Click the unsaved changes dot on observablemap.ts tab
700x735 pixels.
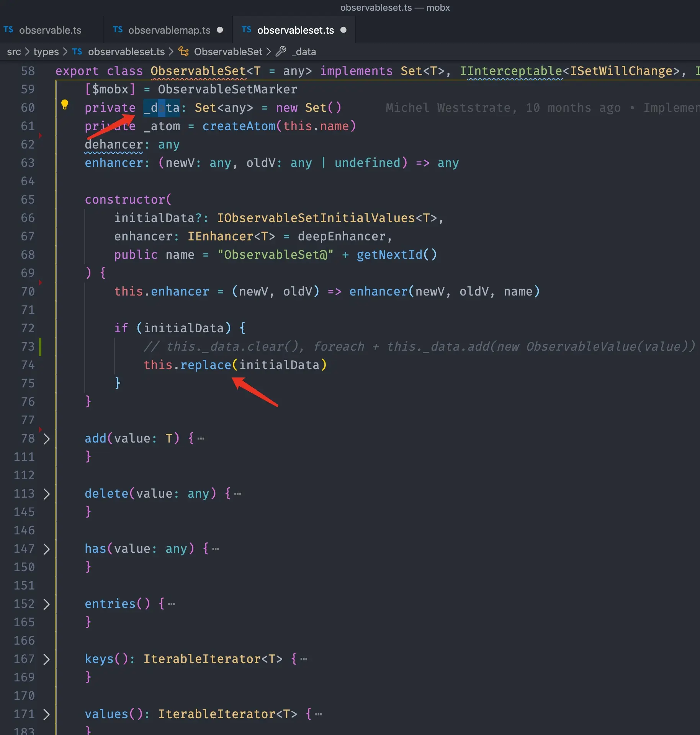click(220, 29)
